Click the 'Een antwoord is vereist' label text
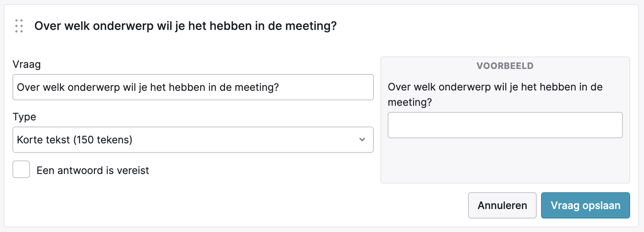The width and height of the screenshot is (644, 232). point(93,170)
